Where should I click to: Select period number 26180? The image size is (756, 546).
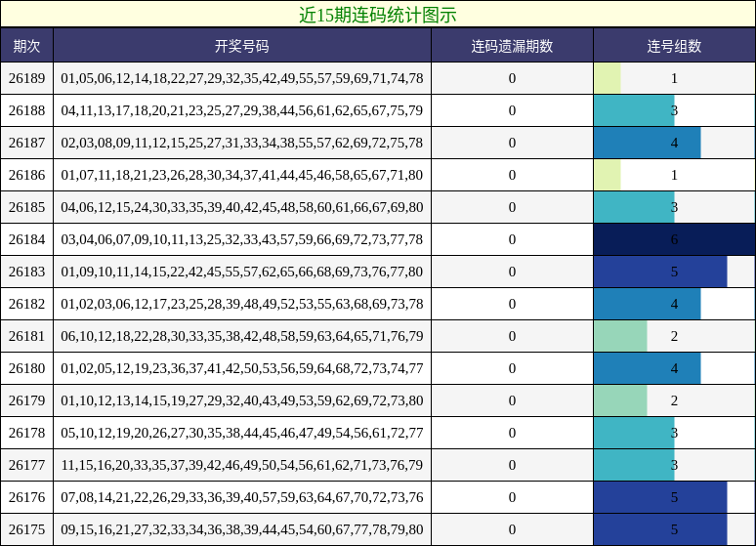(x=26, y=368)
